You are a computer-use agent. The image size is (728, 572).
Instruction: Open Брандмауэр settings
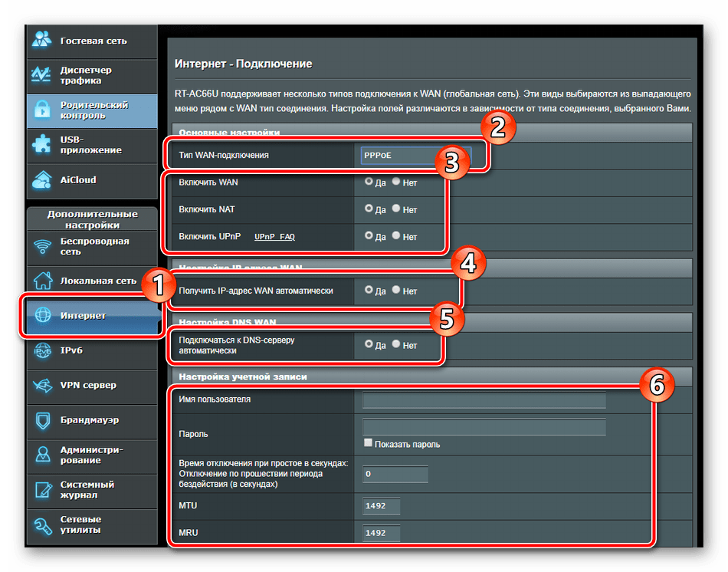point(93,420)
